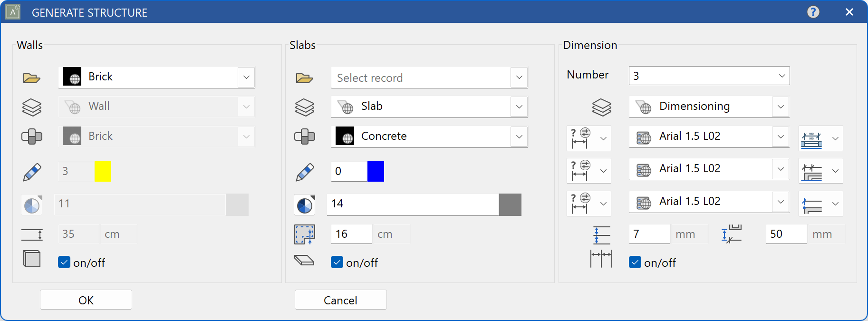Click the slab thickness field showing 16

tap(351, 234)
